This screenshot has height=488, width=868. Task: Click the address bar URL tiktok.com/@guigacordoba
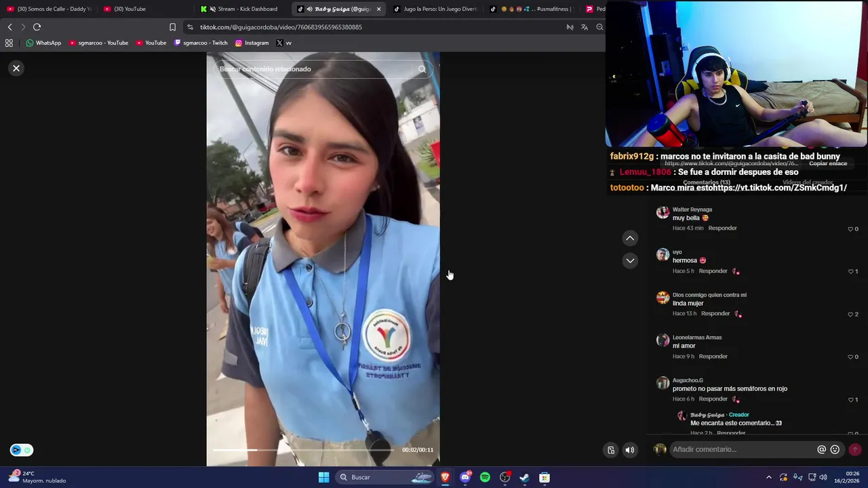281,27
